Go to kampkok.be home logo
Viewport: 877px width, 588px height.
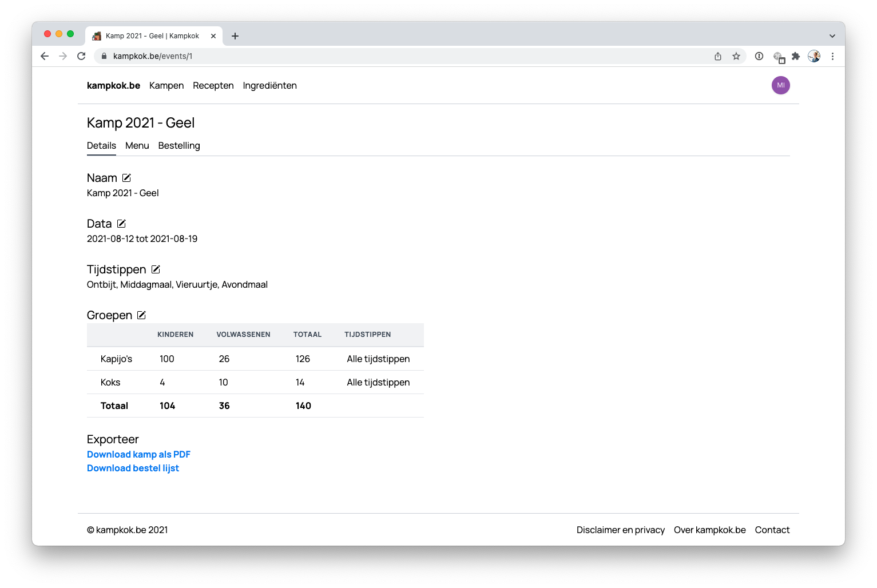click(x=113, y=86)
